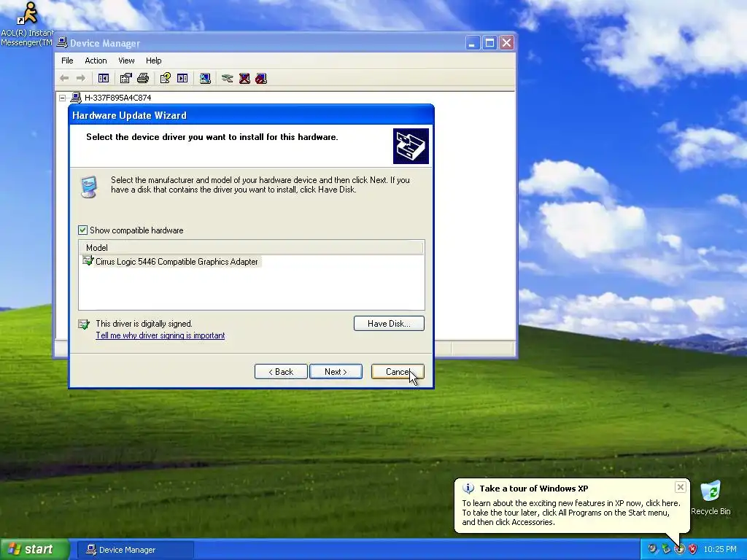Click the Safely Remove Hardware tray icon
The image size is (747, 560).
[x=665, y=549]
